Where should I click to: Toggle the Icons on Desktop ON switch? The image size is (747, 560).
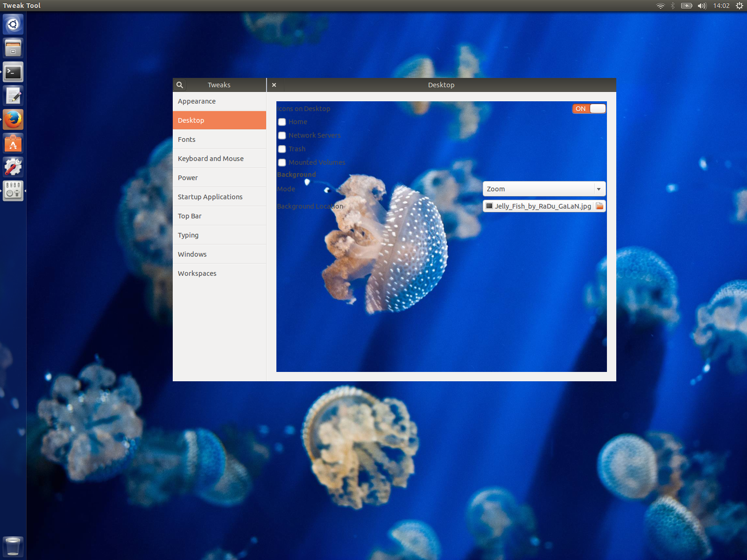pos(589,109)
